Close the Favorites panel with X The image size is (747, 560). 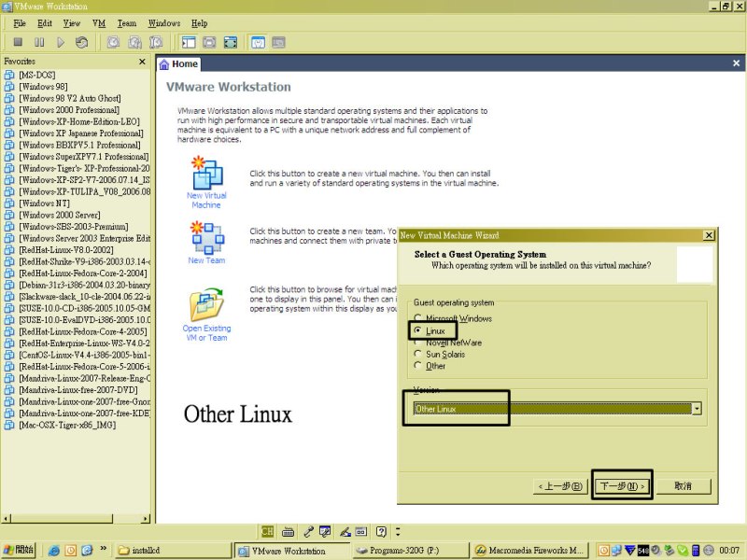coord(142,62)
